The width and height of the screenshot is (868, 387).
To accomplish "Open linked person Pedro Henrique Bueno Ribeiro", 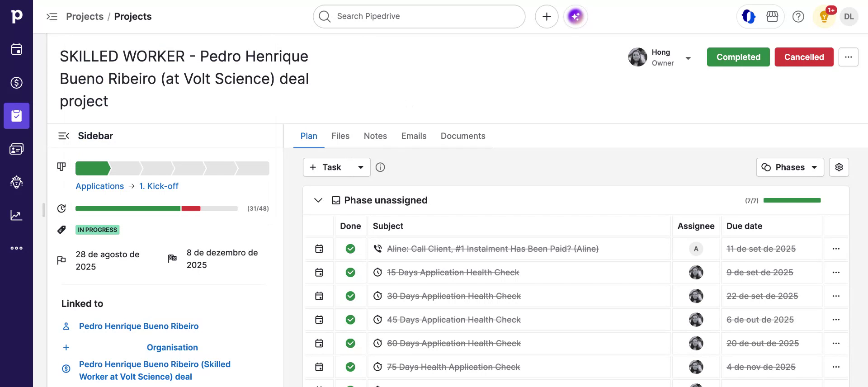I will pyautogui.click(x=139, y=326).
